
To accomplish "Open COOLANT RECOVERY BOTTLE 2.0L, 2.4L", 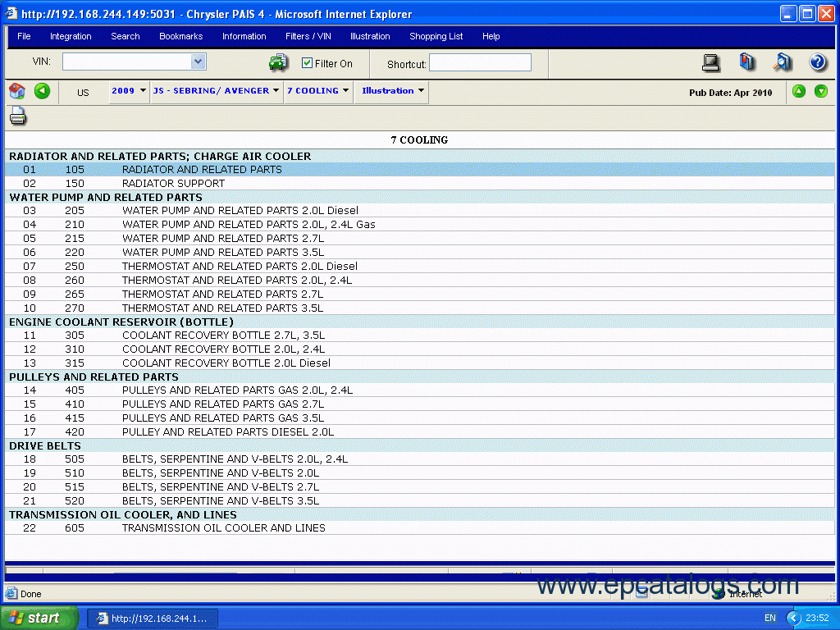I will tap(419, 349).
